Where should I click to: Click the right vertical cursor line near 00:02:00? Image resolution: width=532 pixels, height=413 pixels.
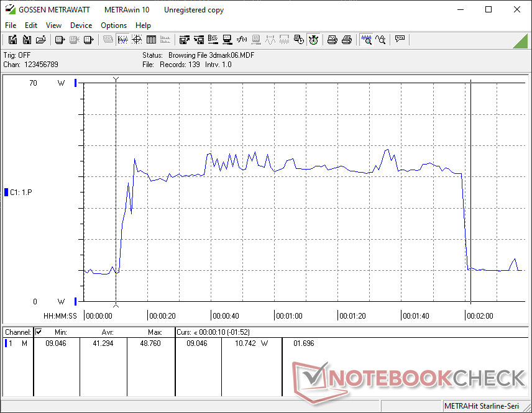point(470,191)
